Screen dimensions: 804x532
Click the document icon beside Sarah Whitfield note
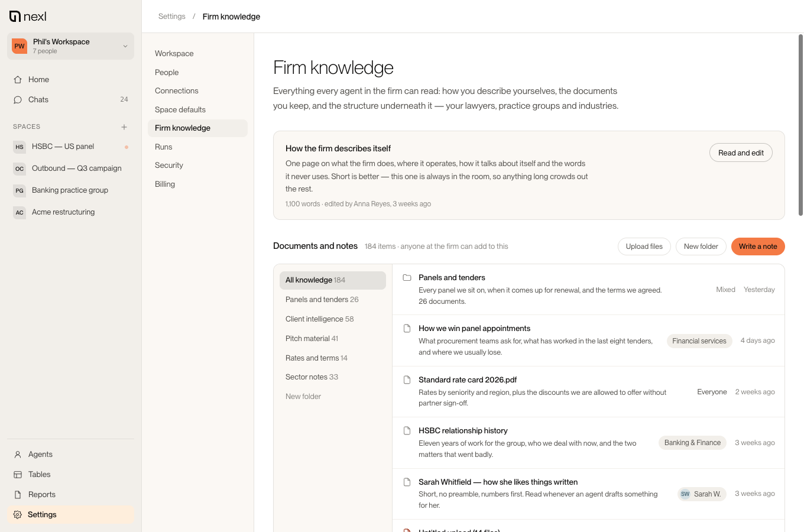pyautogui.click(x=407, y=482)
